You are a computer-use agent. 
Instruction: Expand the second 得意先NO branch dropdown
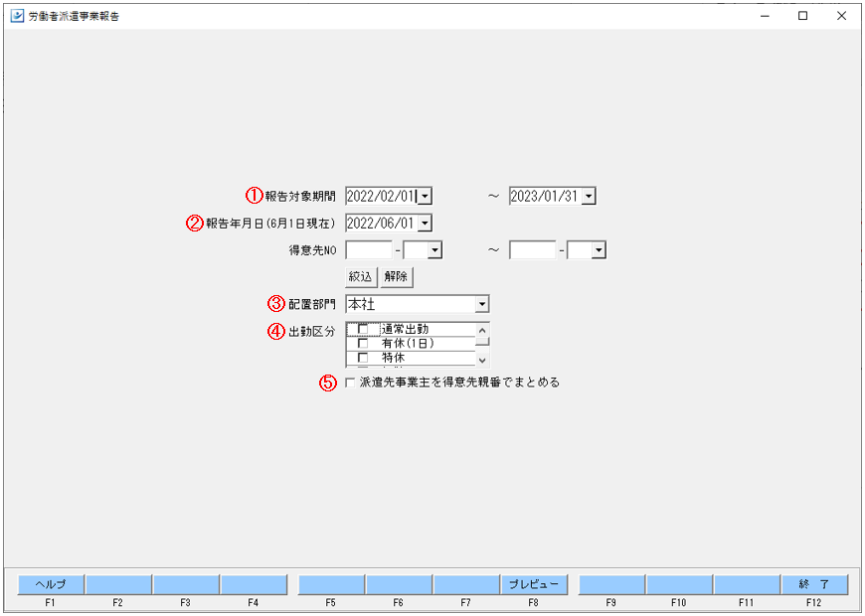[599, 250]
